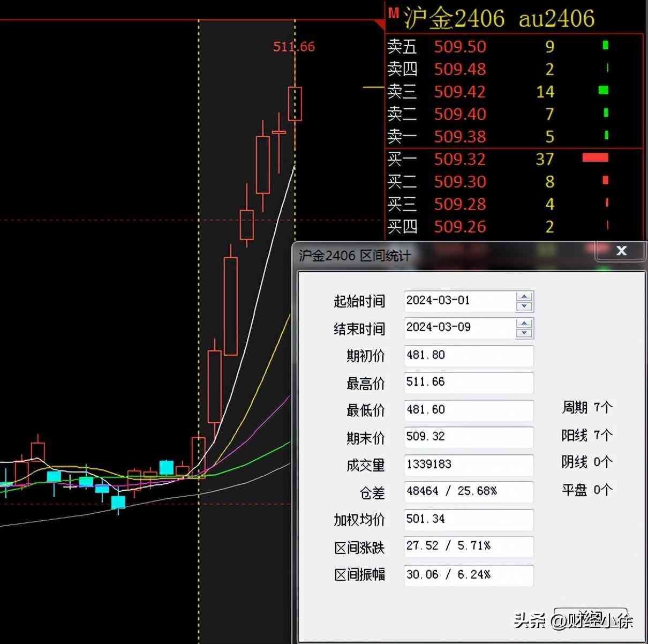Click the 成交量 field showing 1339183
Viewport: 648px width, 644px height.
point(468,465)
